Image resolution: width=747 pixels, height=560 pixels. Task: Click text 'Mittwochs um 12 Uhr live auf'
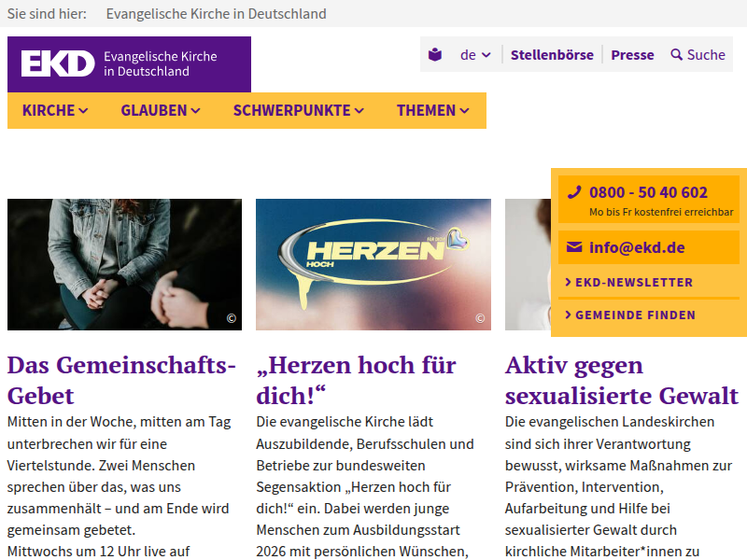[99, 552]
